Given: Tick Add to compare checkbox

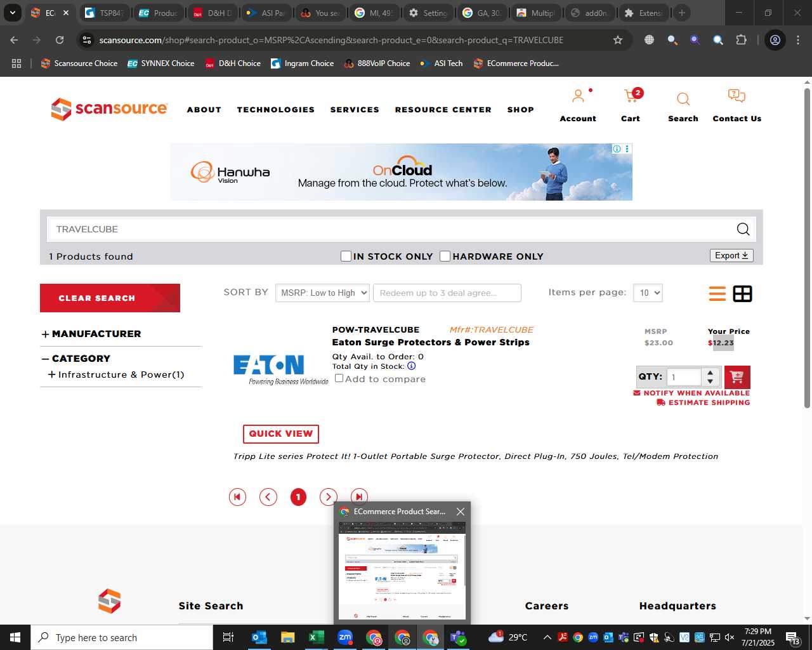Looking at the screenshot, I should (339, 378).
